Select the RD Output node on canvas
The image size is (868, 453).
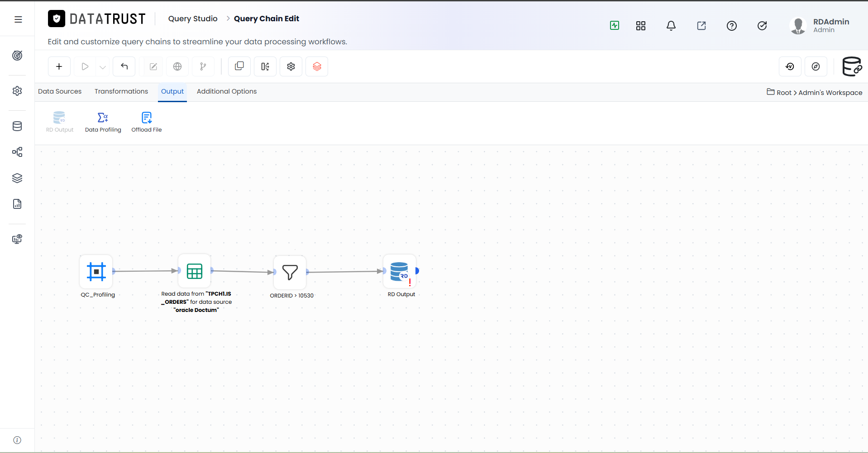point(400,271)
